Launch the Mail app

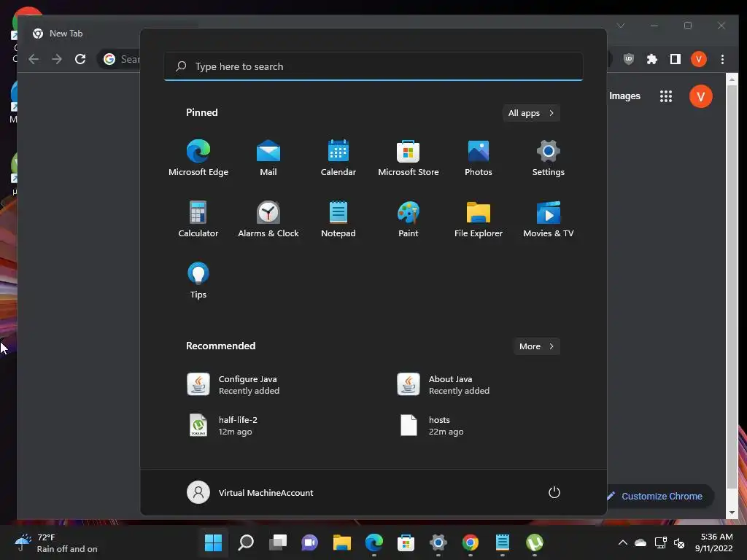[x=268, y=157]
